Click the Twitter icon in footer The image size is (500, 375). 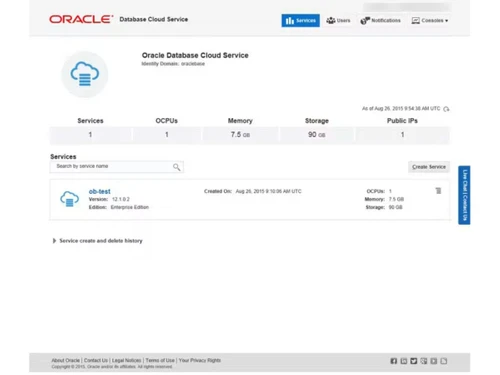tap(414, 361)
